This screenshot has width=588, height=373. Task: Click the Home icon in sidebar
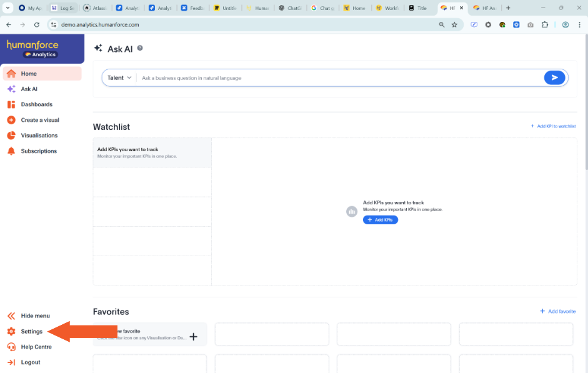pos(11,74)
